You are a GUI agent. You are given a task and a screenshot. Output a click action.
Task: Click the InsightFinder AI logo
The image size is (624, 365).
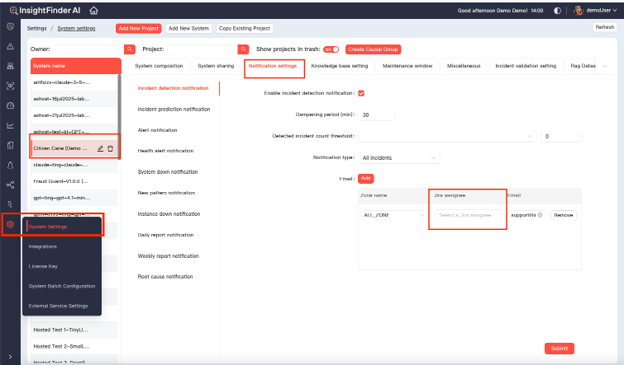click(x=45, y=10)
